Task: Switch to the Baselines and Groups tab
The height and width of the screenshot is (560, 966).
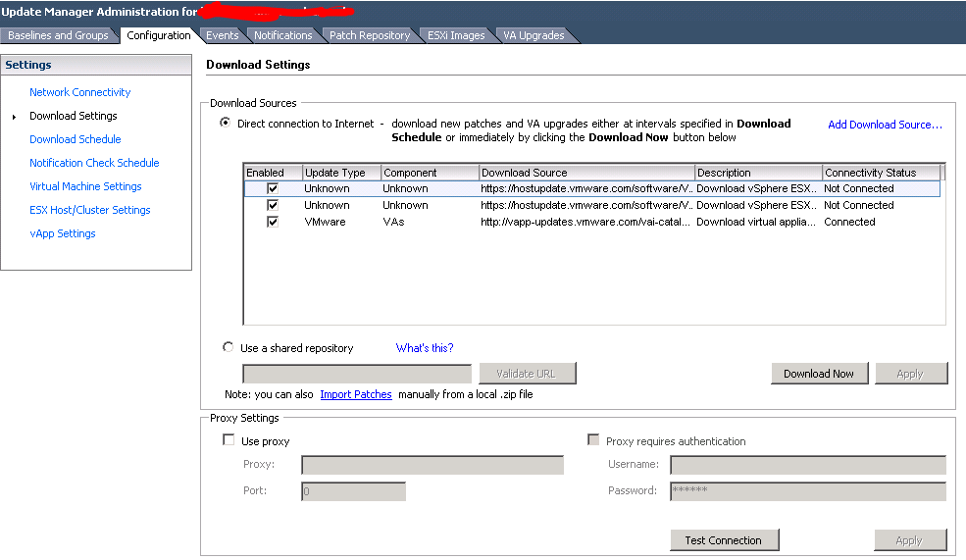Action: 58,35
